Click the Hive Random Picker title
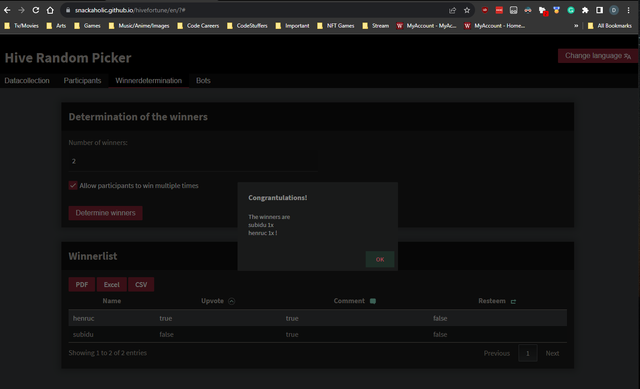Screen dimensions: 640x389 click(x=68, y=58)
